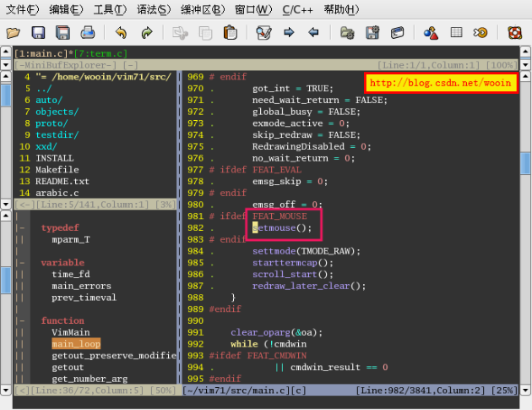Open Find and Replace from the toolbar
532x410 pixels.
click(x=263, y=33)
